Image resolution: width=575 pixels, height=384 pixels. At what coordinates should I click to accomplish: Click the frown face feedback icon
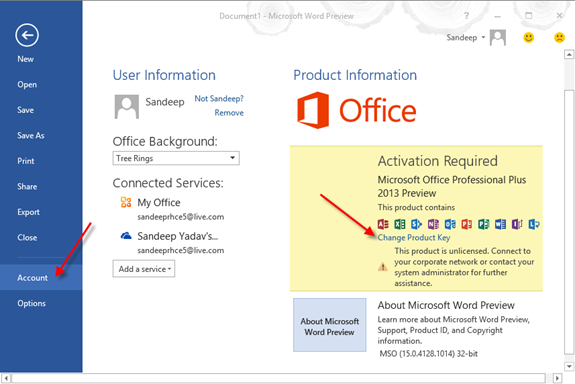tap(559, 37)
